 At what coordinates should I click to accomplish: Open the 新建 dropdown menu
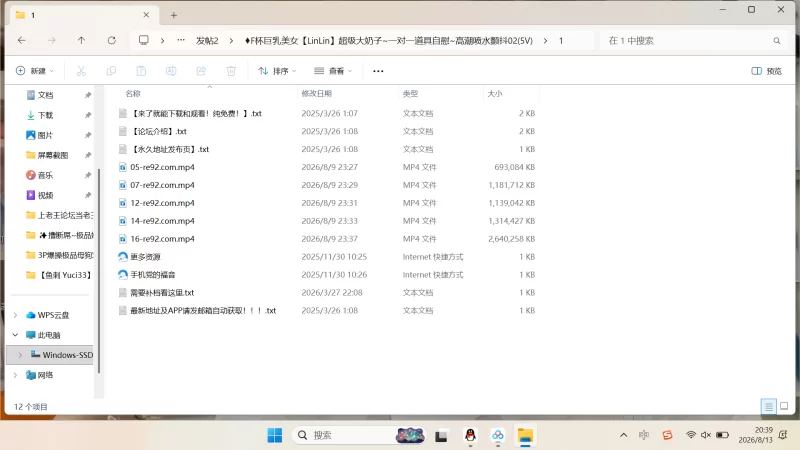(x=35, y=71)
